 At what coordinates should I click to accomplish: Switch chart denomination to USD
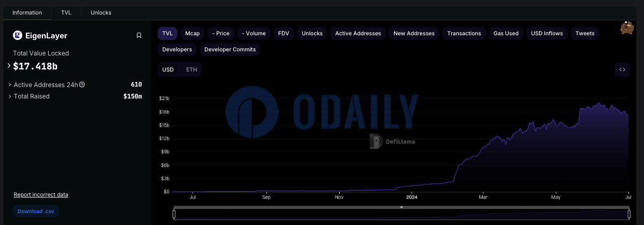point(168,69)
